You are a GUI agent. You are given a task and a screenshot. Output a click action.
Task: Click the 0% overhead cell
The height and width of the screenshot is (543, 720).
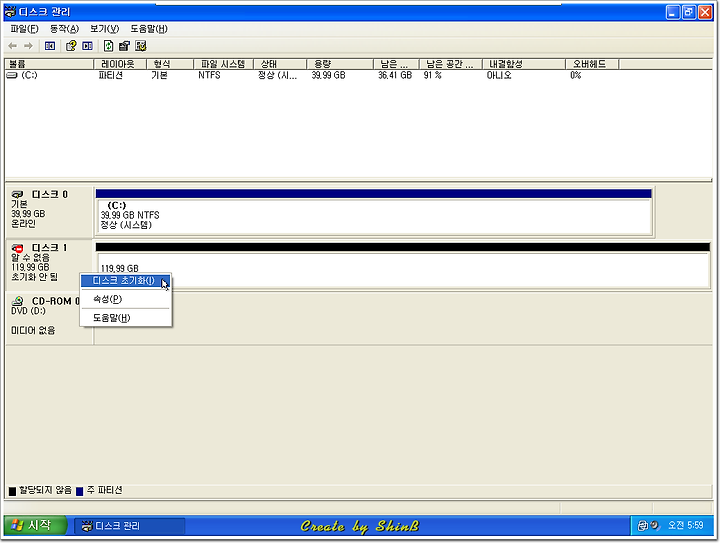point(576,75)
